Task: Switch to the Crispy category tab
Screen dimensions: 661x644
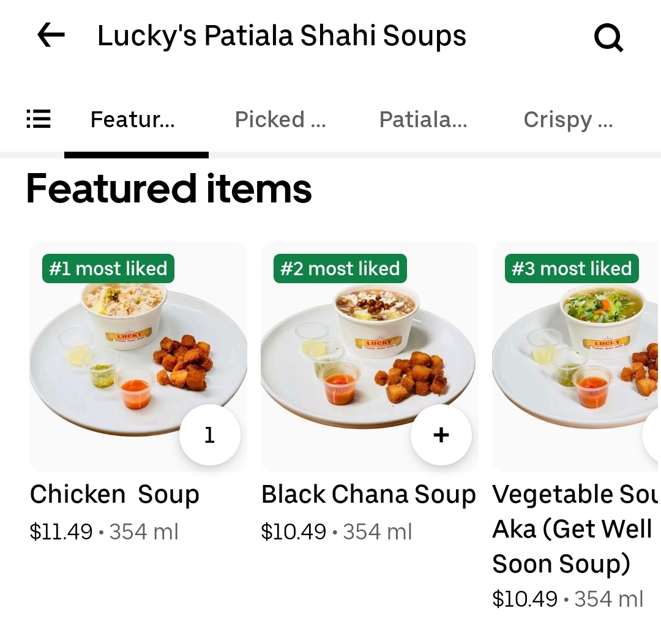Action: (x=568, y=120)
